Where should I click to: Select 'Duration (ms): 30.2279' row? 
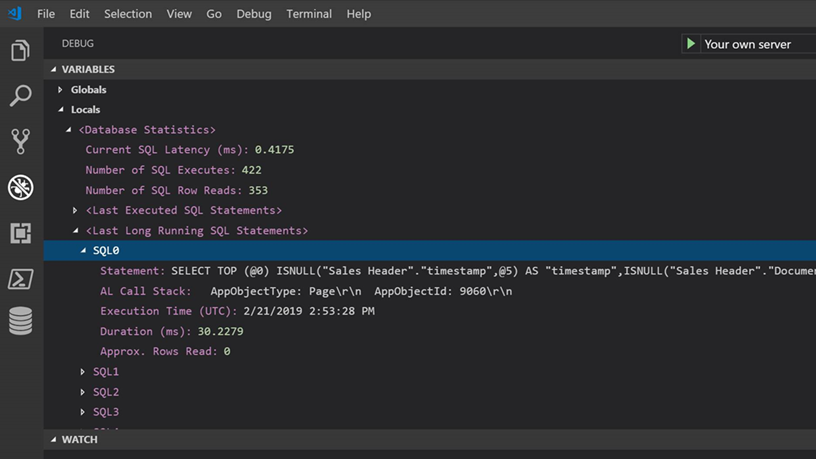click(x=430, y=332)
